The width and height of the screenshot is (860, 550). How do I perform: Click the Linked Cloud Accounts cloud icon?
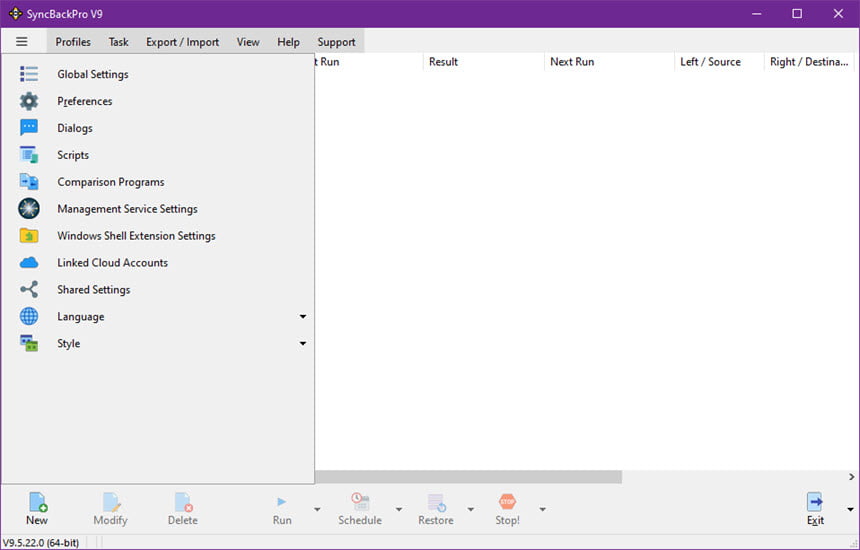[x=29, y=263]
